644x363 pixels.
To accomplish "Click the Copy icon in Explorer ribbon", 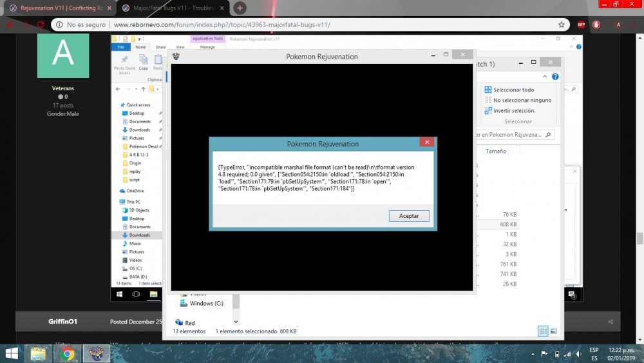I will click(x=143, y=61).
